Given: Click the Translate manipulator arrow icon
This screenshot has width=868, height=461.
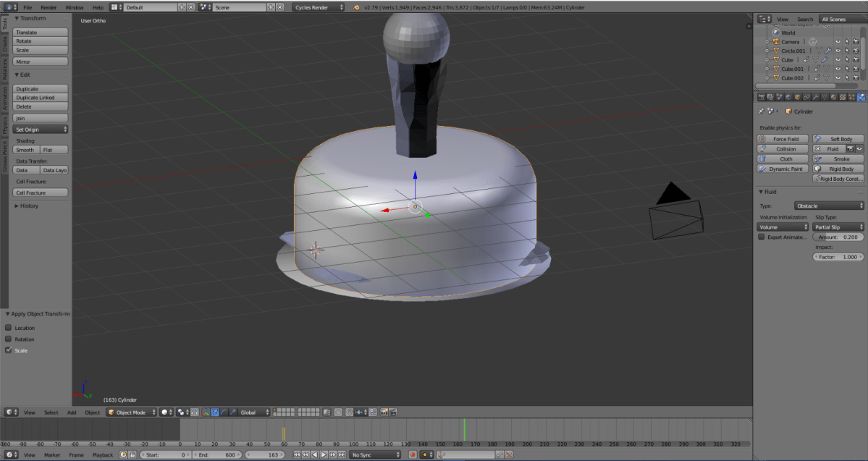Looking at the screenshot, I should coord(215,413).
